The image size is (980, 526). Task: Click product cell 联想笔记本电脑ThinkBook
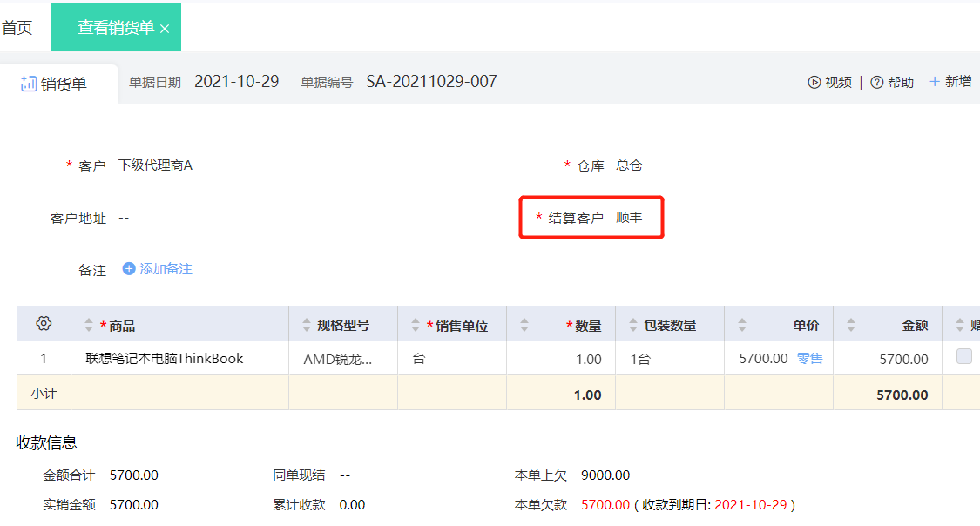point(165,359)
